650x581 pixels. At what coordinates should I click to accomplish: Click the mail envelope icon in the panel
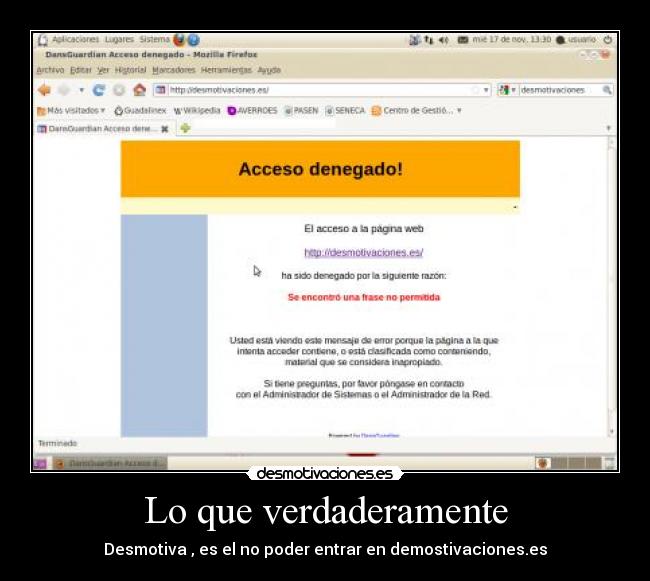click(463, 40)
